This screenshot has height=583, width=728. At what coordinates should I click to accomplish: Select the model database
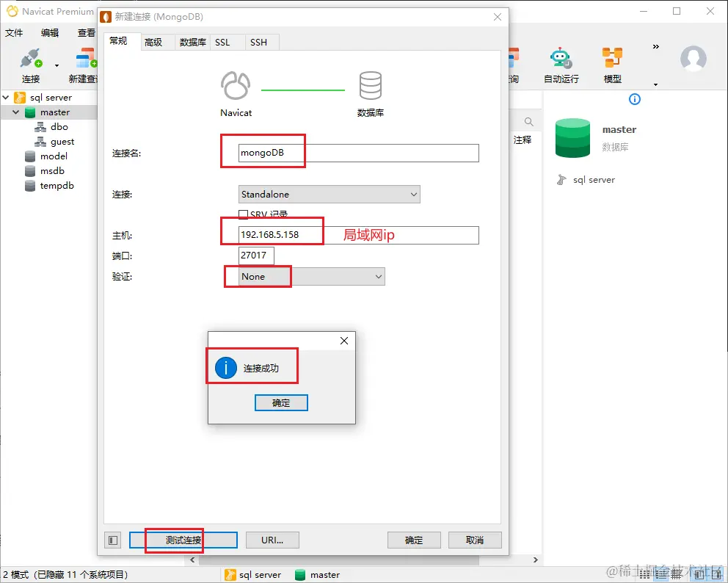click(x=54, y=156)
